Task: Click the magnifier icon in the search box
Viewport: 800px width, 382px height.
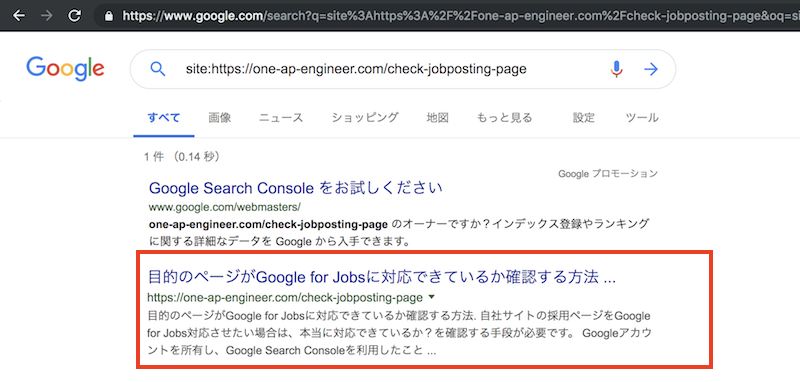Action: click(158, 69)
